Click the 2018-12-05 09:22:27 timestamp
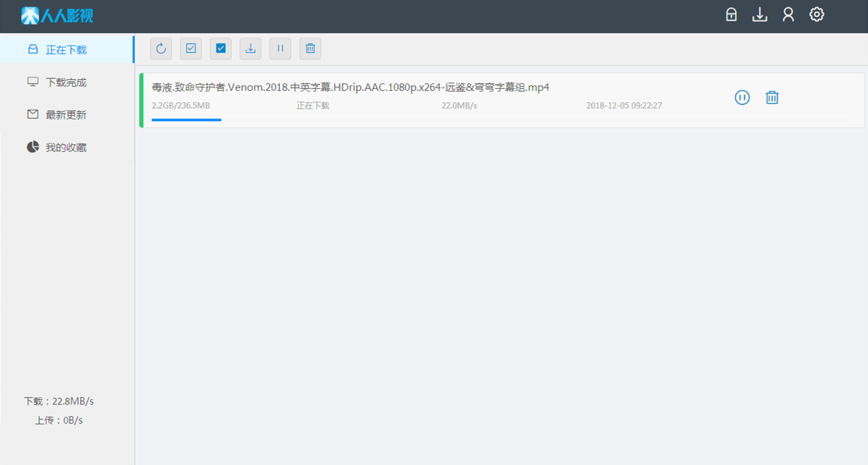The width and height of the screenshot is (868, 465). [x=624, y=106]
